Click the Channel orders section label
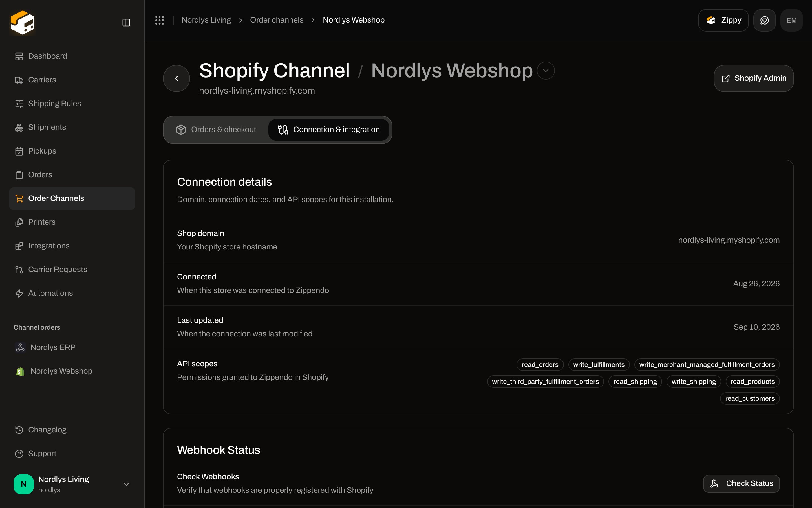Viewport: 812px width, 508px height. pyautogui.click(x=37, y=328)
